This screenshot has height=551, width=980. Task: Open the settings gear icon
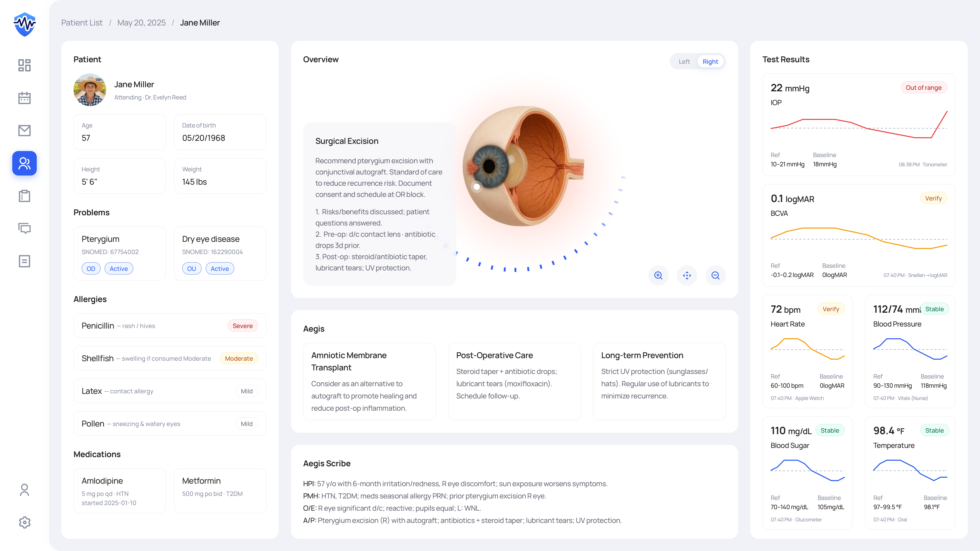(x=24, y=522)
